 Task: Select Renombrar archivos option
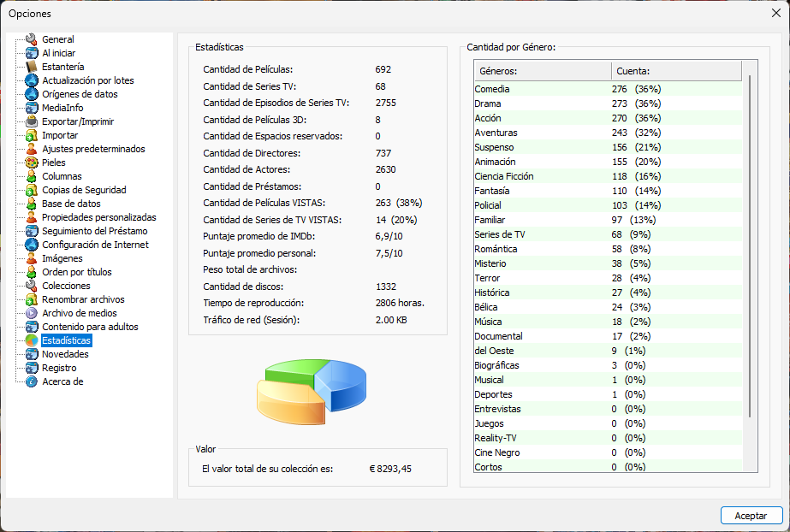pos(83,299)
